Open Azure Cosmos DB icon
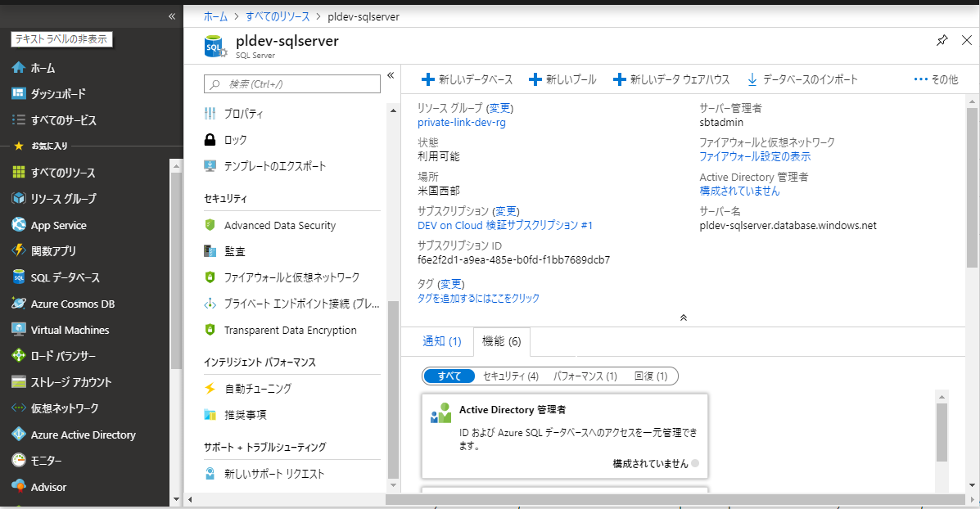Screen dimensions: 980x509 tap(19, 304)
